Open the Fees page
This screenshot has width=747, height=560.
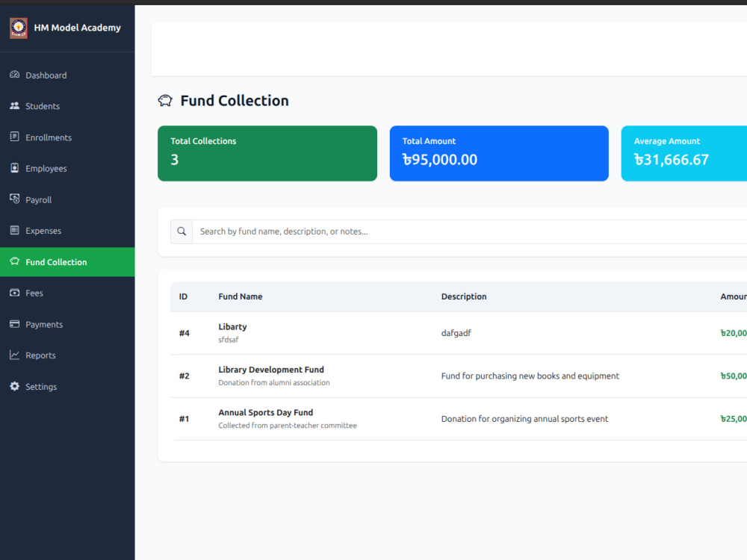[67, 293]
